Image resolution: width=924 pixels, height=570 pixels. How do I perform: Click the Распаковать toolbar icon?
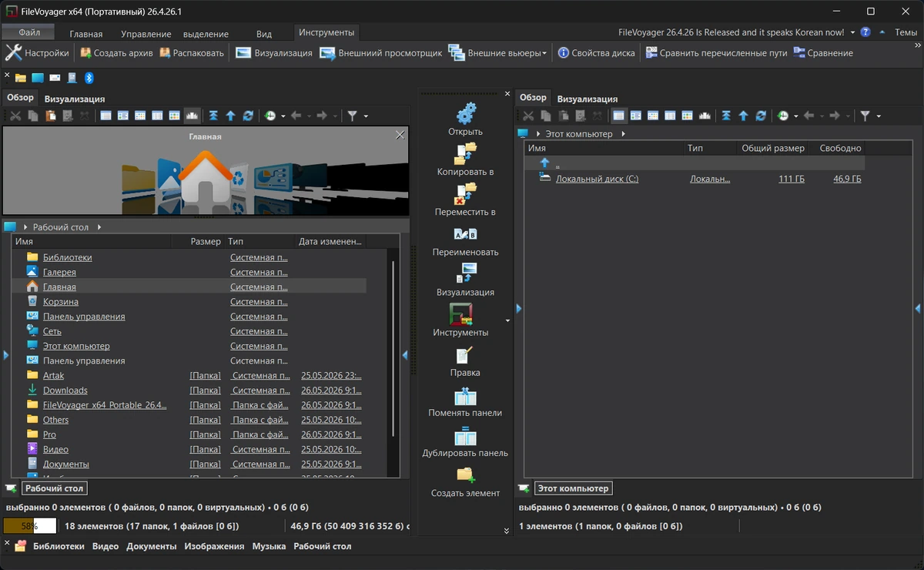pyautogui.click(x=165, y=53)
